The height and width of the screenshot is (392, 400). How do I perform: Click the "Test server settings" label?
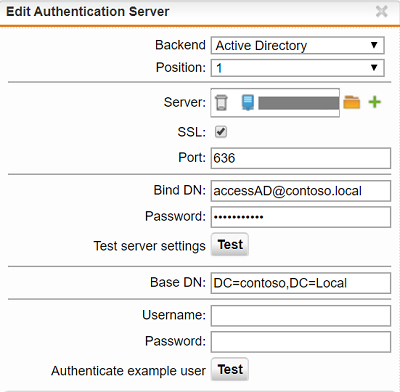pos(149,246)
